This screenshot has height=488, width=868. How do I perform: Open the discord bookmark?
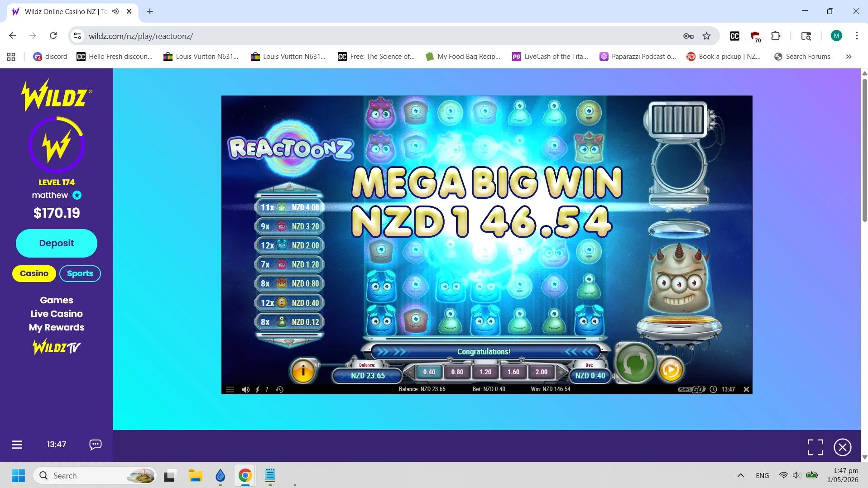[50, 57]
